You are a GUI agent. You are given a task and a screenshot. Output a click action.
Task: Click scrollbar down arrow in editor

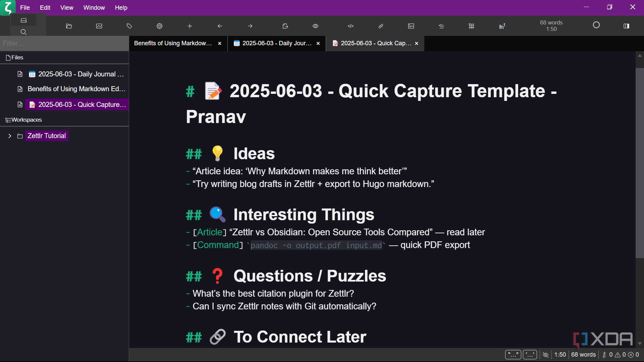point(640,344)
